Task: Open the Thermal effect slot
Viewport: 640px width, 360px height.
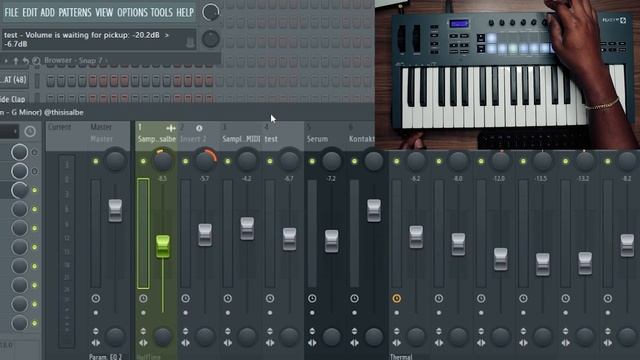Action: (x=401, y=357)
